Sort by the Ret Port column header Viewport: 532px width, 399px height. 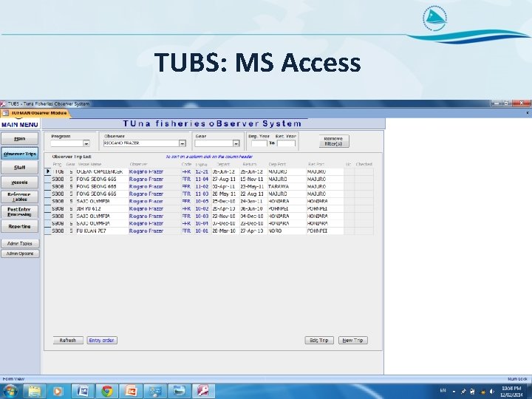pyautogui.click(x=316, y=164)
